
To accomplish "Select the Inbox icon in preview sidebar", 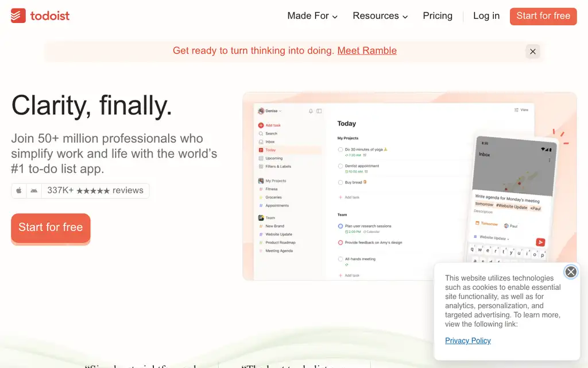I will pos(261,142).
